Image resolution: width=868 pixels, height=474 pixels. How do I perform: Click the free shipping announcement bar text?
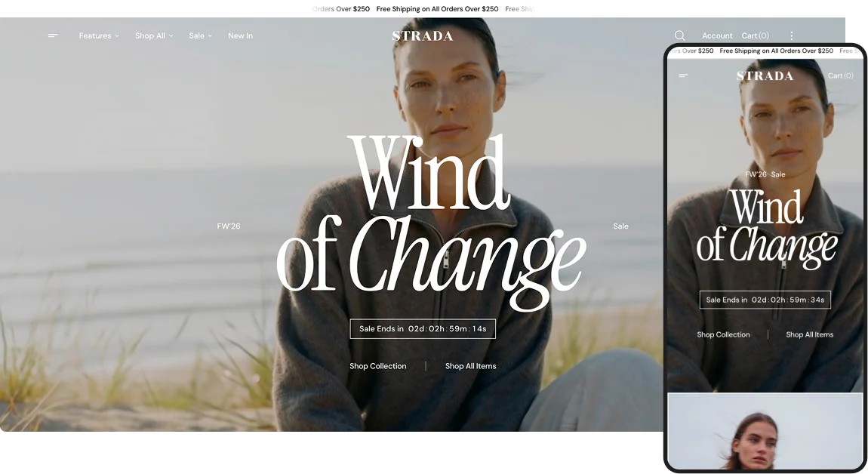(x=437, y=9)
